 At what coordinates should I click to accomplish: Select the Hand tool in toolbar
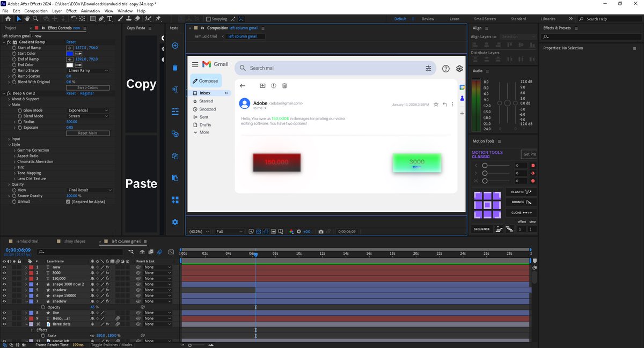27,19
